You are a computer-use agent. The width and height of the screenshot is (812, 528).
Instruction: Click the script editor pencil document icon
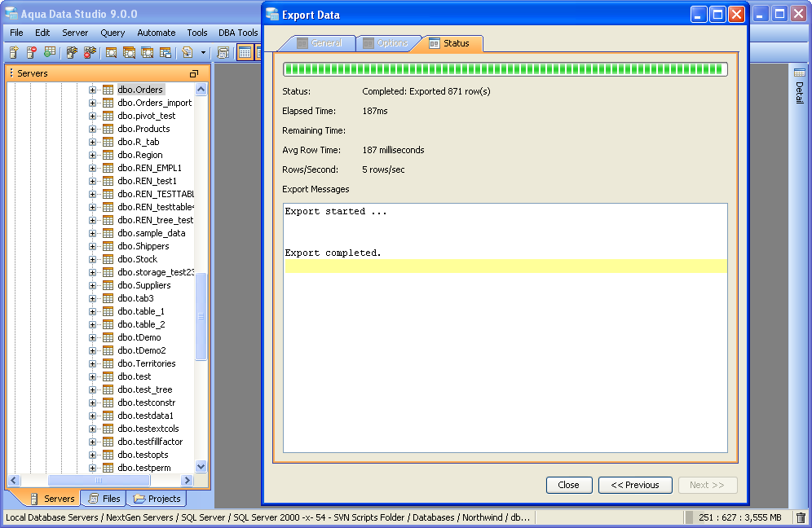[188, 52]
